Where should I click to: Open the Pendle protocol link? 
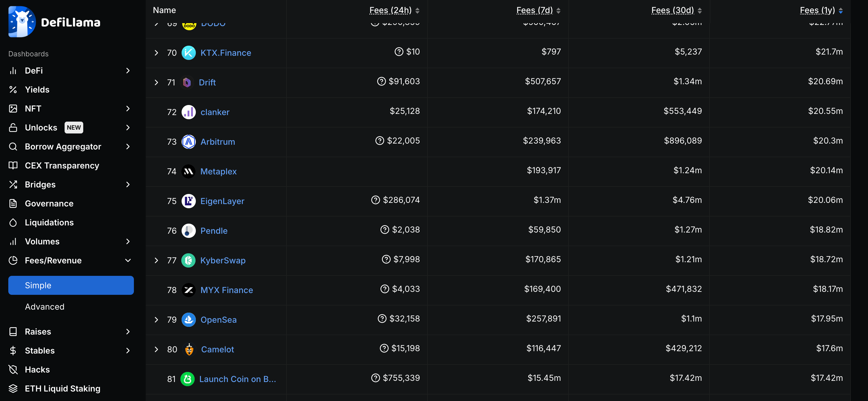214,231
